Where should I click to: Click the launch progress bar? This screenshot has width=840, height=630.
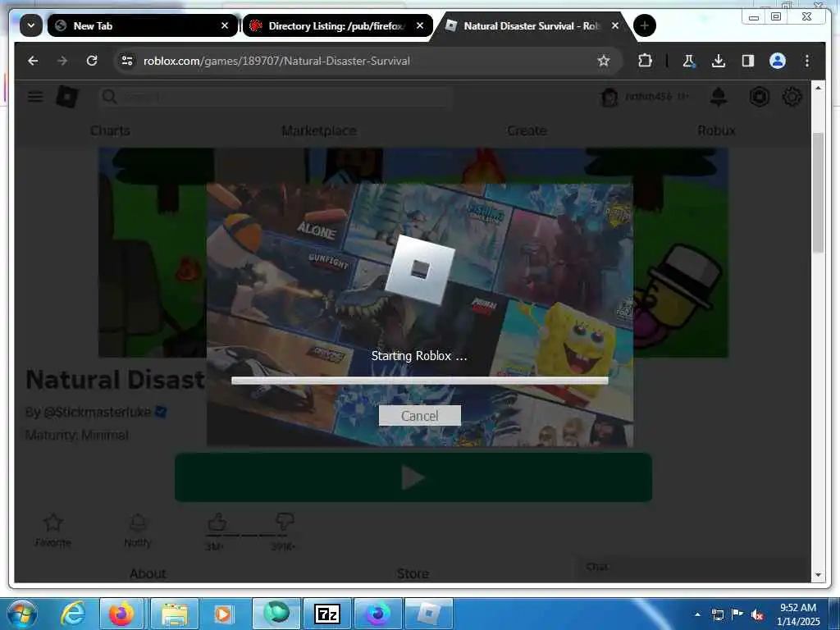(419, 381)
